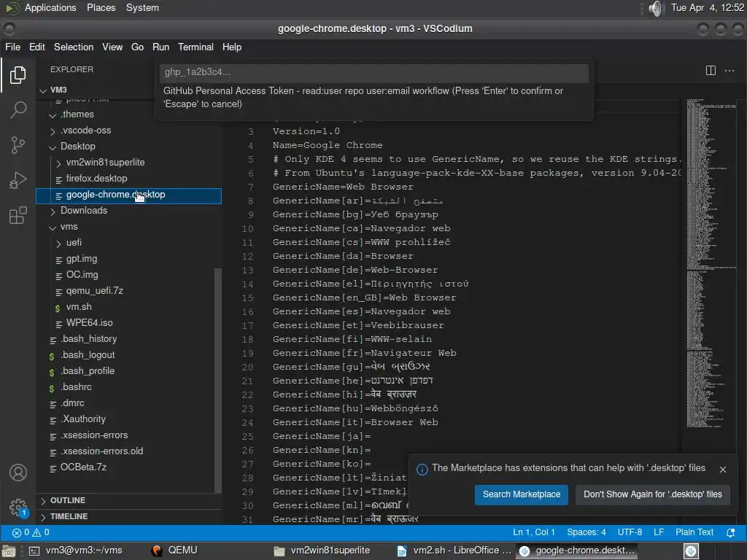
Task: Split the editor to the right
Action: 711,71
